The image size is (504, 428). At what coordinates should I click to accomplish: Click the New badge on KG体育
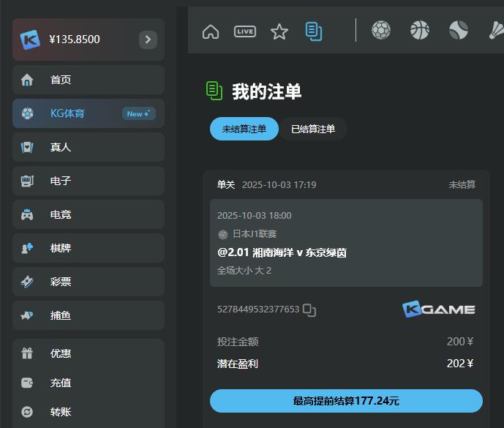tap(139, 113)
